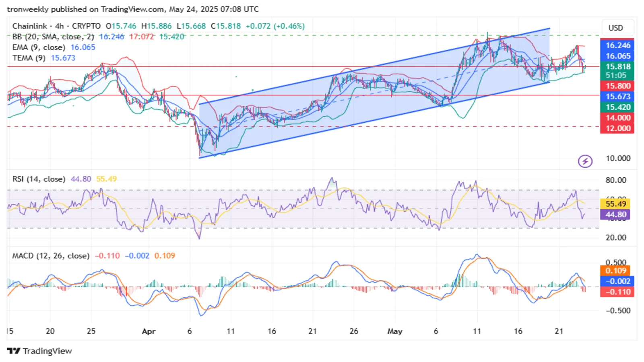
Task: Click the orange 0.109 value in MACD legend
Action: coord(165,255)
